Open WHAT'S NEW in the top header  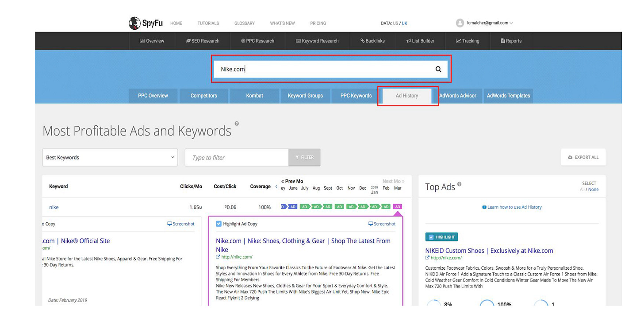pos(283,23)
